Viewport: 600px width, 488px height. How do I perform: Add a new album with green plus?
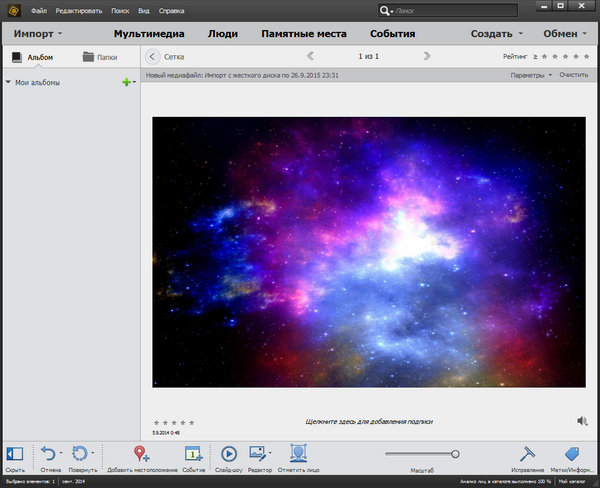[126, 82]
